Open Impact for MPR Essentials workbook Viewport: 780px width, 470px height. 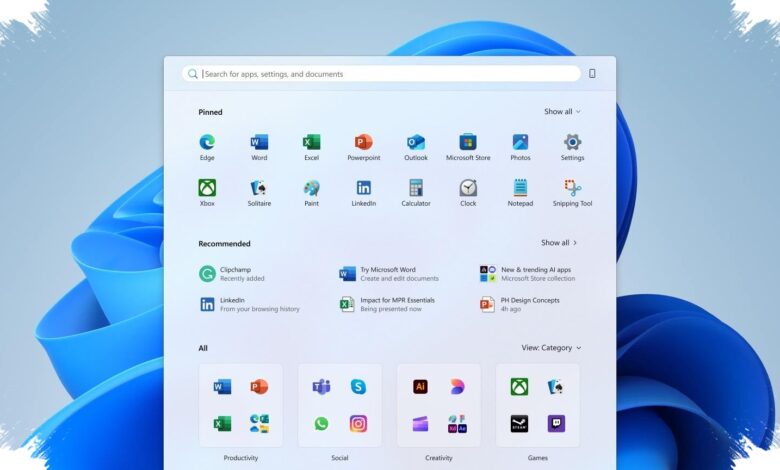click(x=388, y=304)
